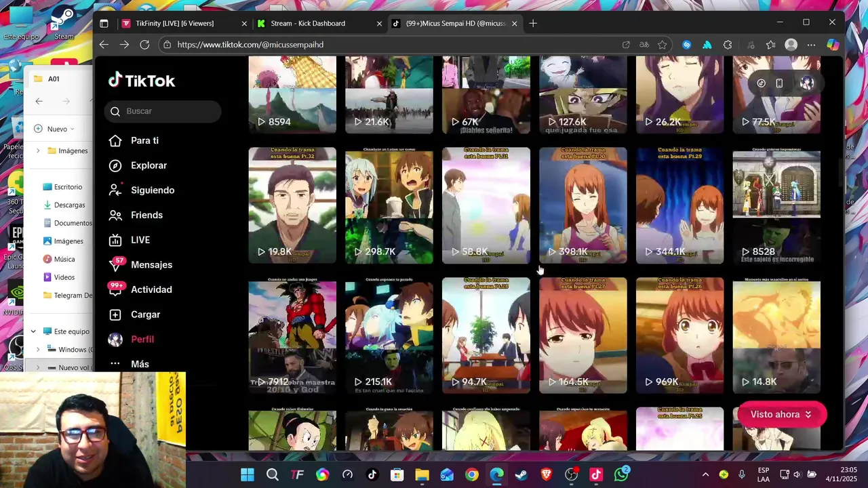Screen dimensions: 868x488
Task: Open the Windows Start menu
Action: [x=248, y=474]
